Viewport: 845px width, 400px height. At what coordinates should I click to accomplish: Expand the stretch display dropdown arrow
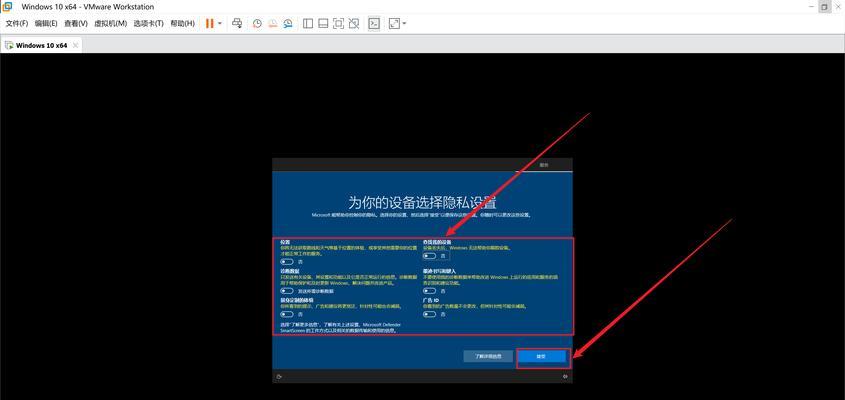pos(404,24)
